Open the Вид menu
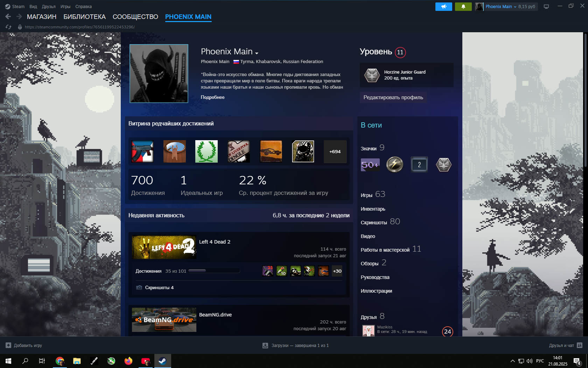 [33, 7]
